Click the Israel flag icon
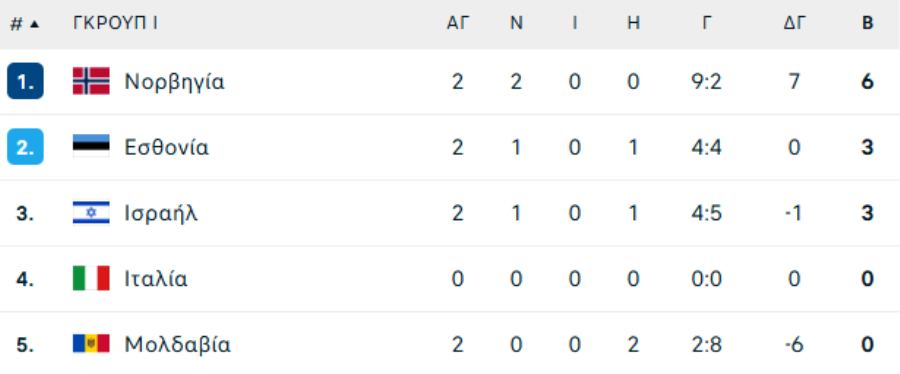The image size is (900, 374). [91, 213]
